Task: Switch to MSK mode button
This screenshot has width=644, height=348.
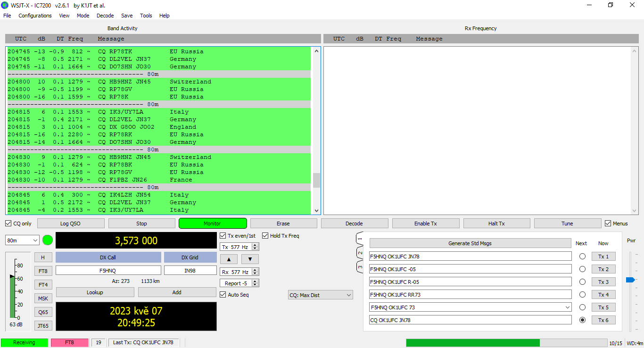Action: 43,298
